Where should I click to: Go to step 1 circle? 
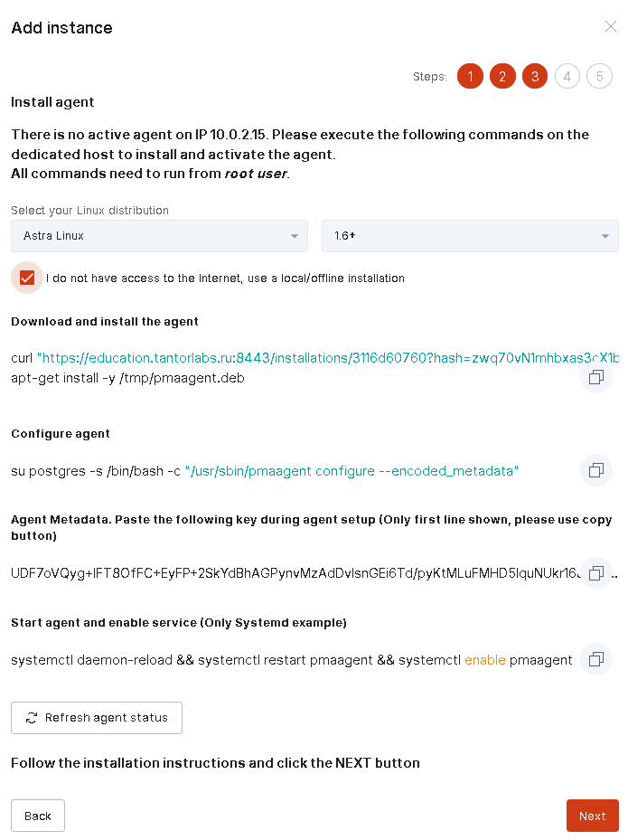tap(470, 76)
